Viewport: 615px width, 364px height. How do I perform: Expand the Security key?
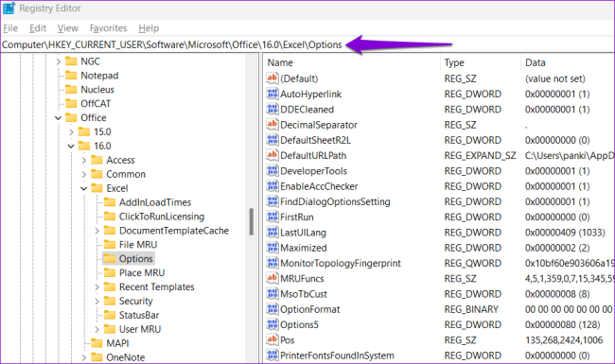[x=97, y=302]
